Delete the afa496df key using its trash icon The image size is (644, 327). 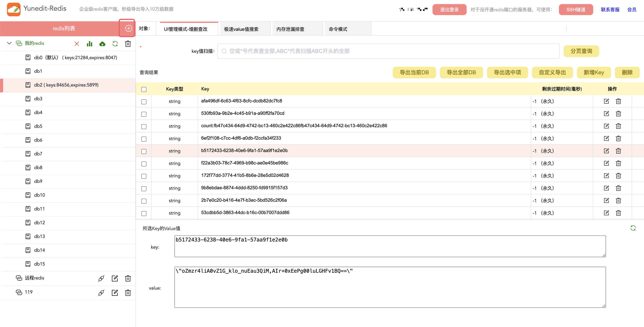coord(618,101)
